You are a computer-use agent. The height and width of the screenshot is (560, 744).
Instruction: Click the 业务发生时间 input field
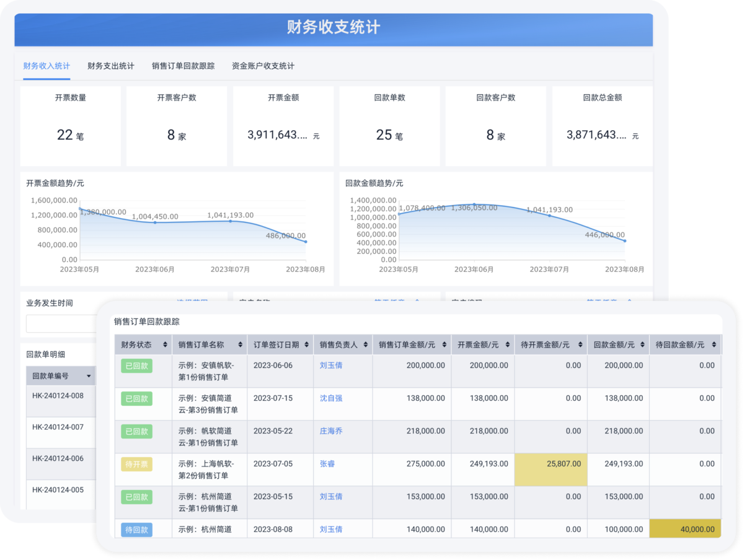[61, 323]
